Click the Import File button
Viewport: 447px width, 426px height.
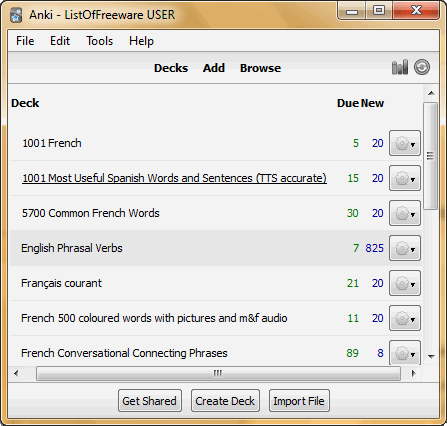point(299,401)
